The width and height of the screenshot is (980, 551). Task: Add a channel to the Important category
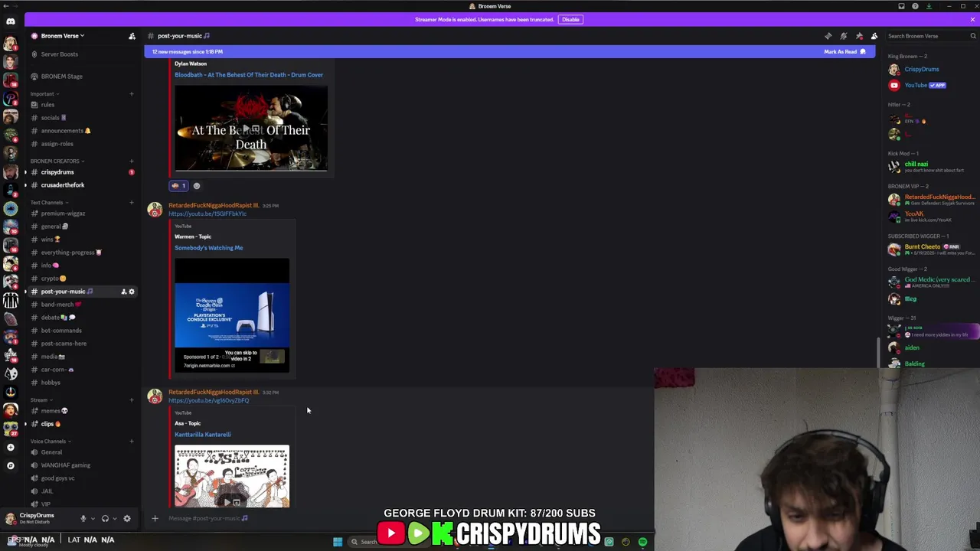[131, 94]
